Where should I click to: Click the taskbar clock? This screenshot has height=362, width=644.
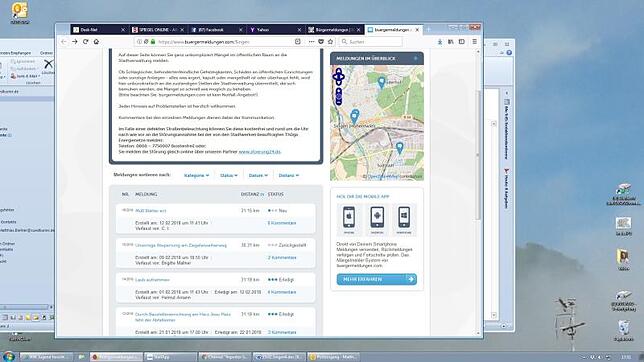click(x=627, y=357)
